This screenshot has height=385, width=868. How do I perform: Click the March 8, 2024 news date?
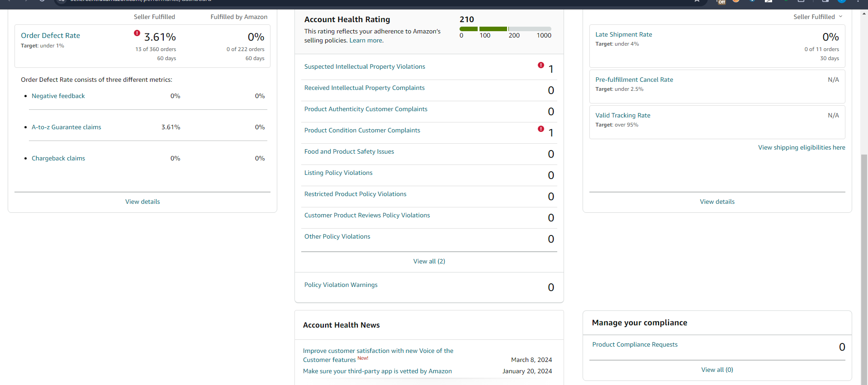click(531, 360)
